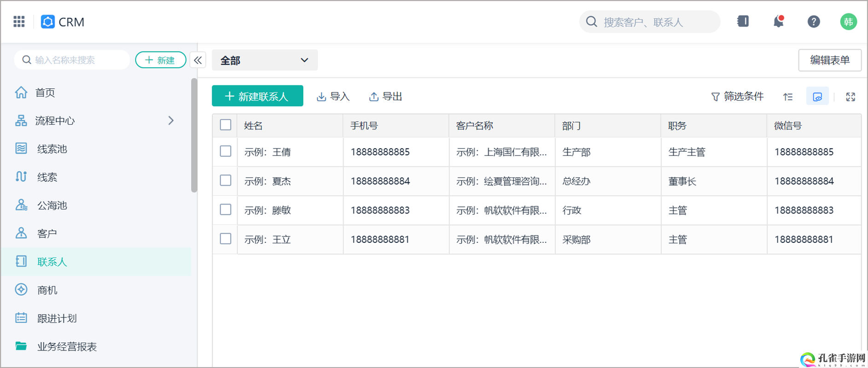Click the 导出 export button
The height and width of the screenshot is (368, 868).
(x=386, y=97)
